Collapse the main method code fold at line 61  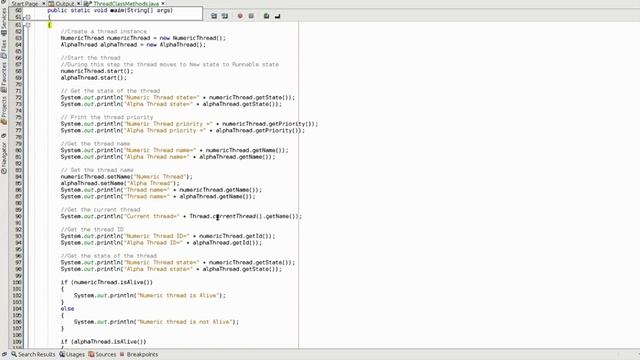[28, 25]
